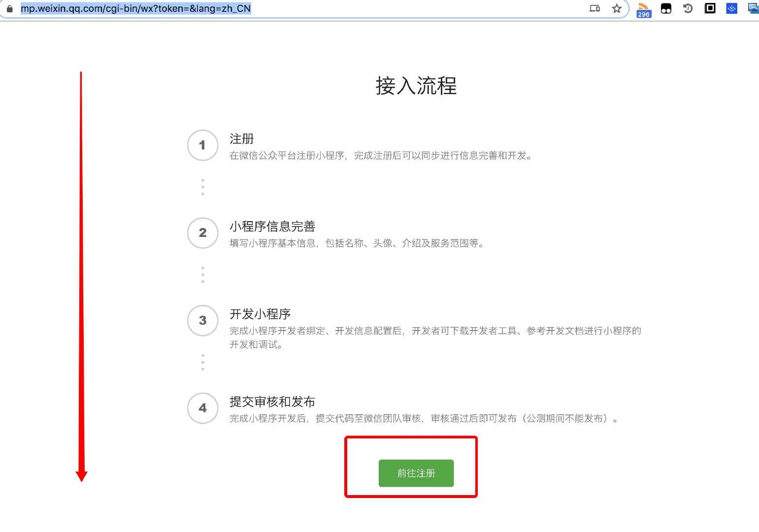Select the 小程序信息完善 heading
Image resolution: width=759 pixels, height=532 pixels.
pos(272,227)
